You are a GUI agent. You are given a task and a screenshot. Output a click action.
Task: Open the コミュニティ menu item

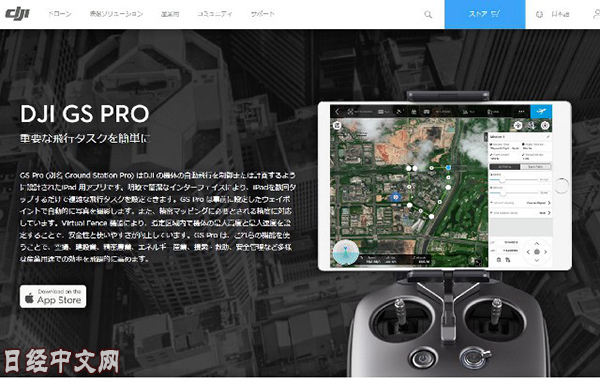coord(214,14)
